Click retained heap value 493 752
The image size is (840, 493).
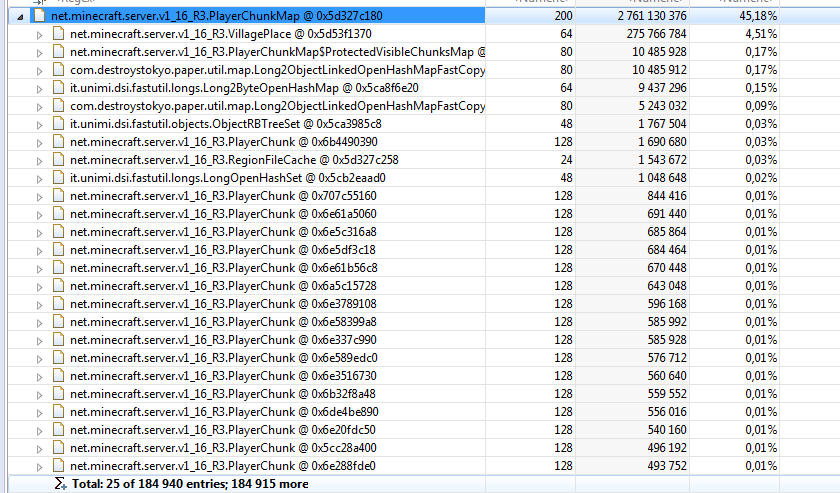667,466
